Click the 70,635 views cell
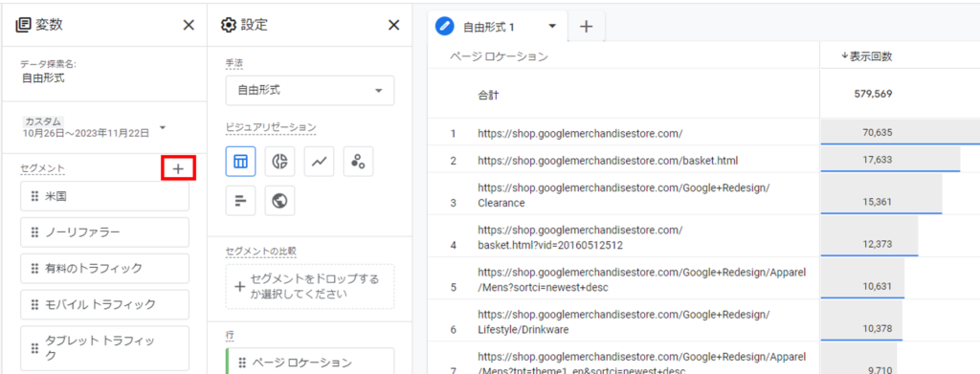This screenshot has width=980, height=374. (x=879, y=132)
